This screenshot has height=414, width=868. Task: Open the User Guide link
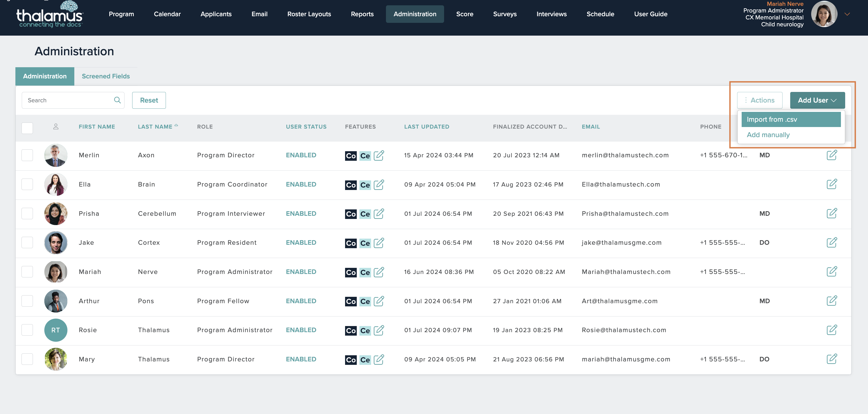(651, 14)
